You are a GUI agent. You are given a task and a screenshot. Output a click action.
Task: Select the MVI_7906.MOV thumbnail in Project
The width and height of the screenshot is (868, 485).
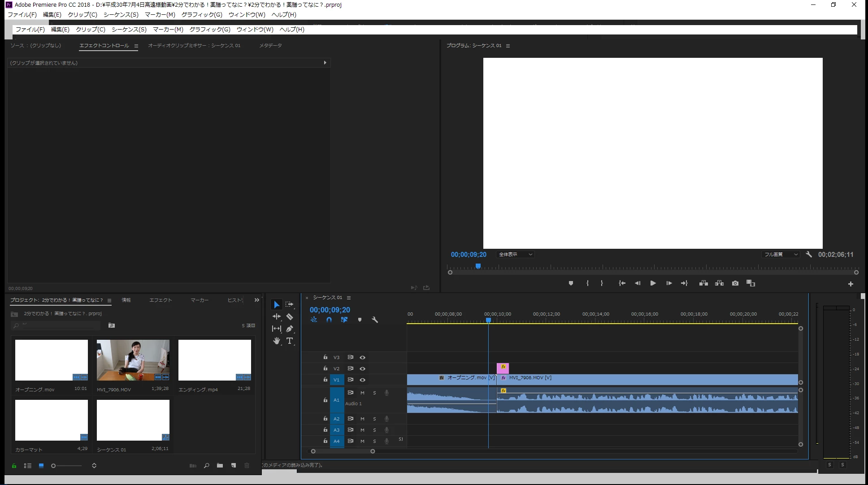133,360
